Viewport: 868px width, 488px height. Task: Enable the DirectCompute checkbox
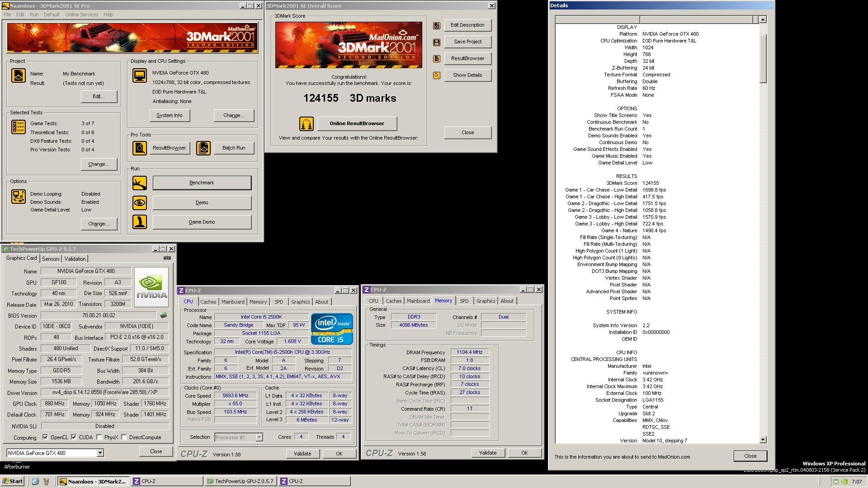[x=124, y=437]
